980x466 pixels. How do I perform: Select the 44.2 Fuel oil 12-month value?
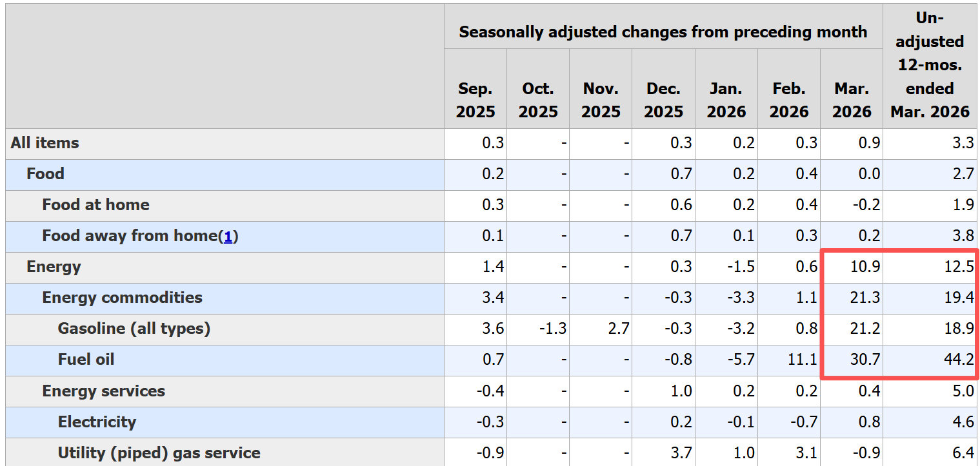coord(958,360)
